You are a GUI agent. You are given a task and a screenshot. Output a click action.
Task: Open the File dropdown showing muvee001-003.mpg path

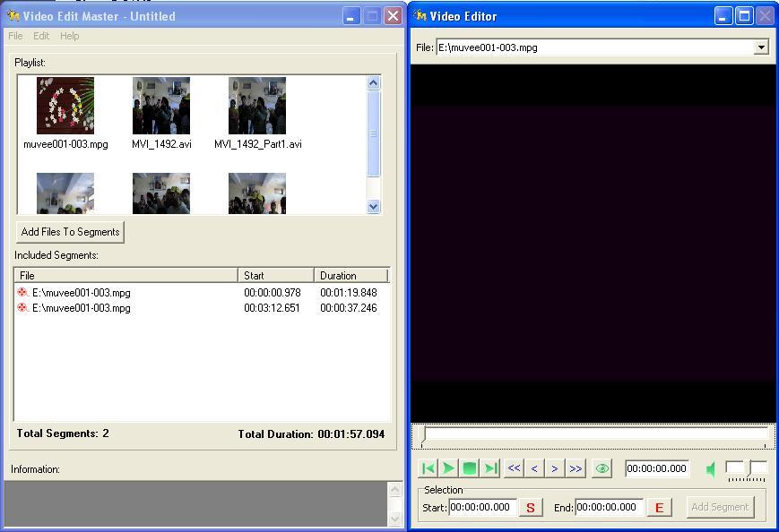coord(762,47)
